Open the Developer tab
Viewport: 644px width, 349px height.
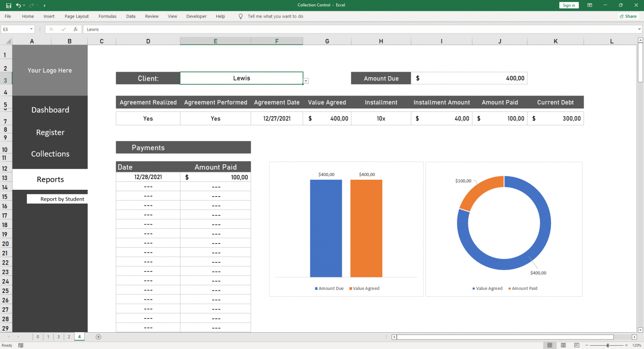coord(197,16)
